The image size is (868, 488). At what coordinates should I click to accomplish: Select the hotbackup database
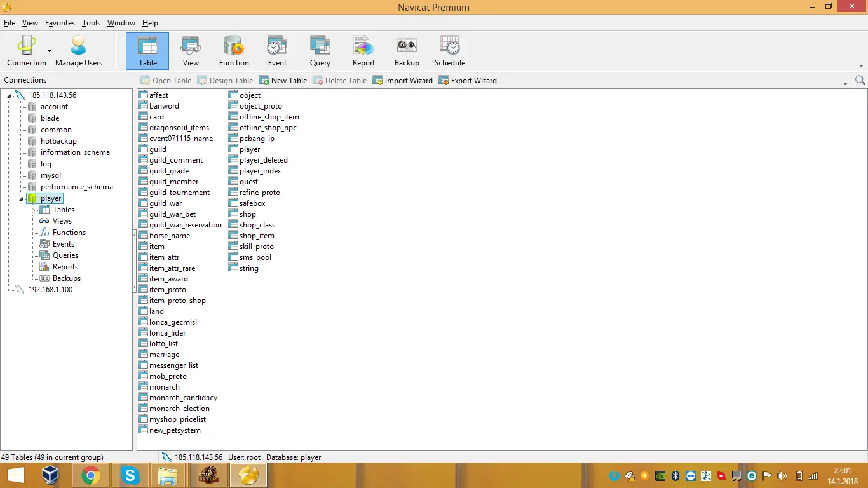pos(58,141)
